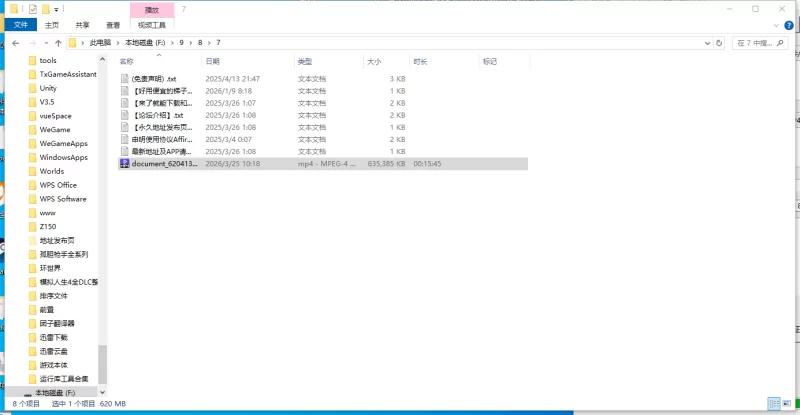This screenshot has width=800, height=415.
Task: Open the 地址发布页 folder in sidebar
Action: point(57,240)
